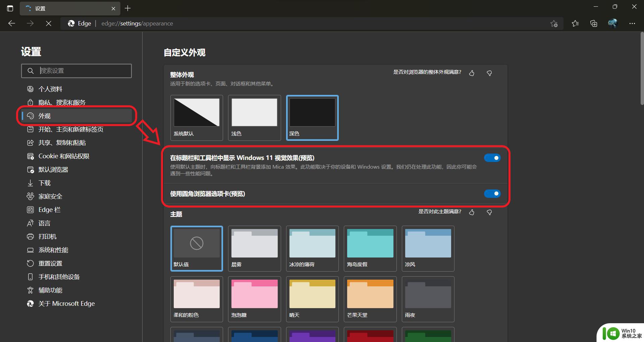Select the 凉风 theme
Image resolution: width=644 pixels, height=342 pixels.
[428, 248]
